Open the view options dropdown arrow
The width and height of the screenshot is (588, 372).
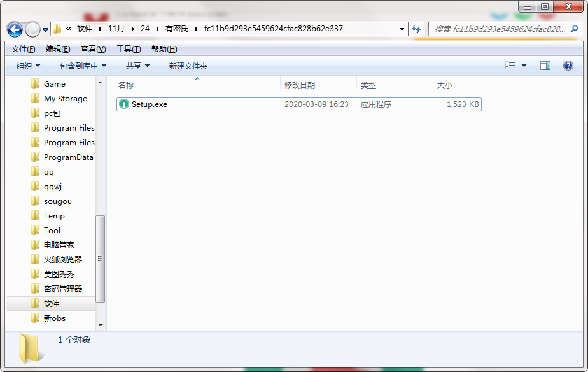524,66
